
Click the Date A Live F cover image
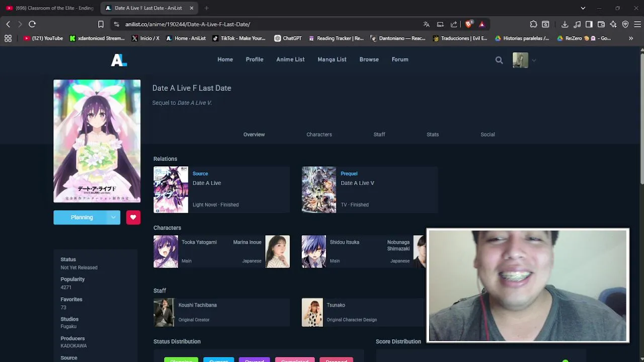tap(97, 141)
